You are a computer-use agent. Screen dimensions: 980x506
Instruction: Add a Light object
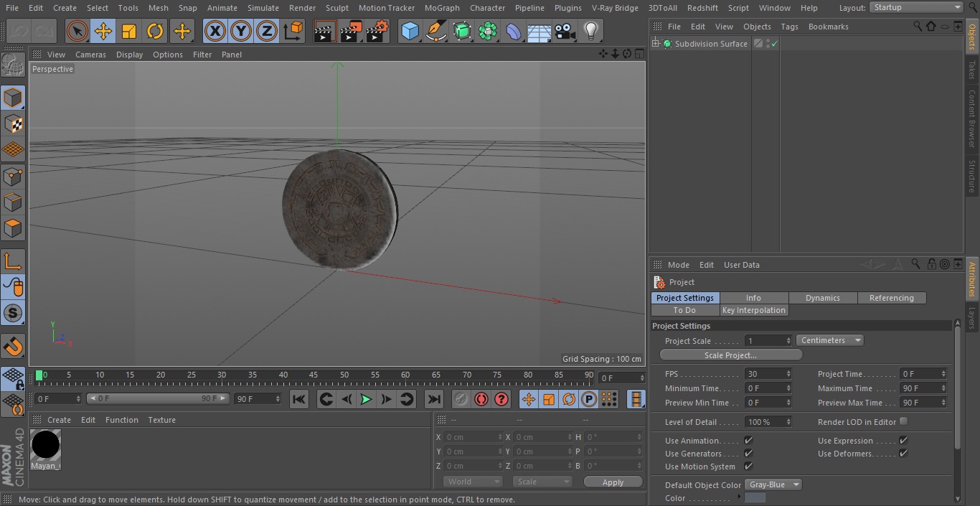coord(591,32)
